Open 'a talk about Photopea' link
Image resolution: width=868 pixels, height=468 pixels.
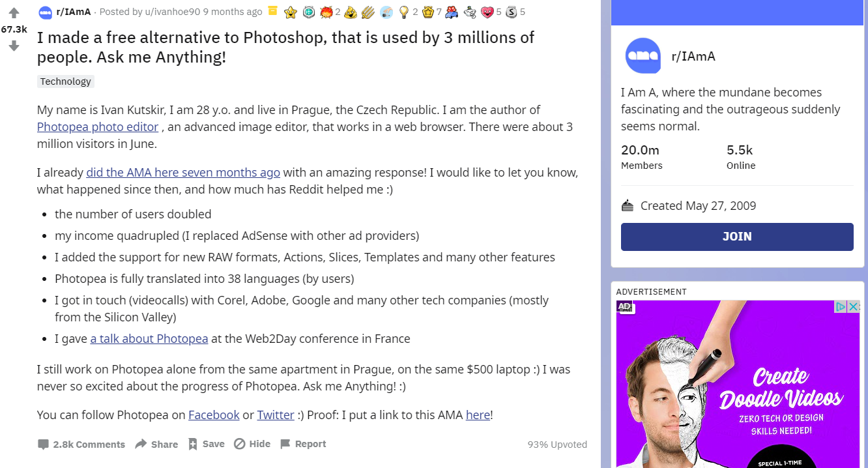149,339
